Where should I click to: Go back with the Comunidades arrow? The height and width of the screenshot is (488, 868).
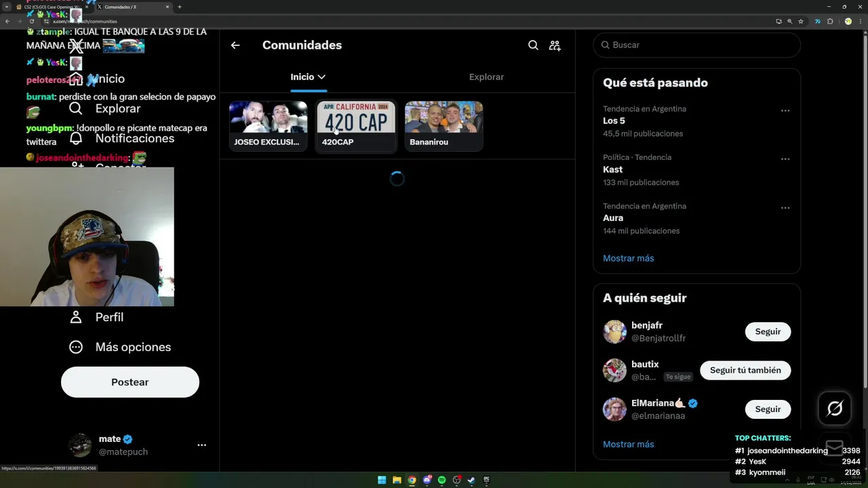click(235, 45)
